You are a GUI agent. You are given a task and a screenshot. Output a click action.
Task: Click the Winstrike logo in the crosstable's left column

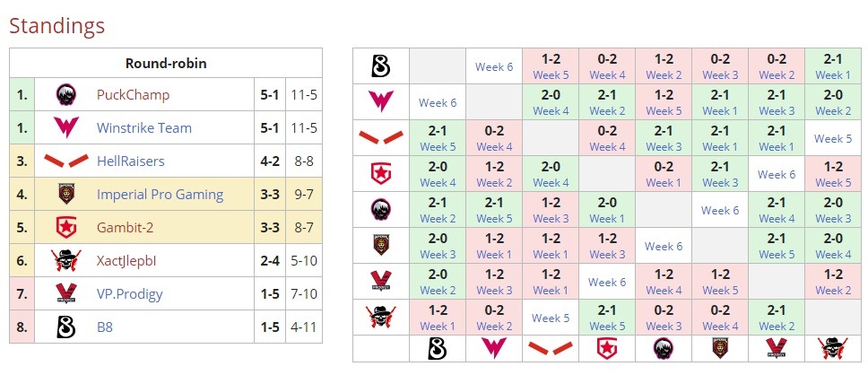pyautogui.click(x=380, y=102)
